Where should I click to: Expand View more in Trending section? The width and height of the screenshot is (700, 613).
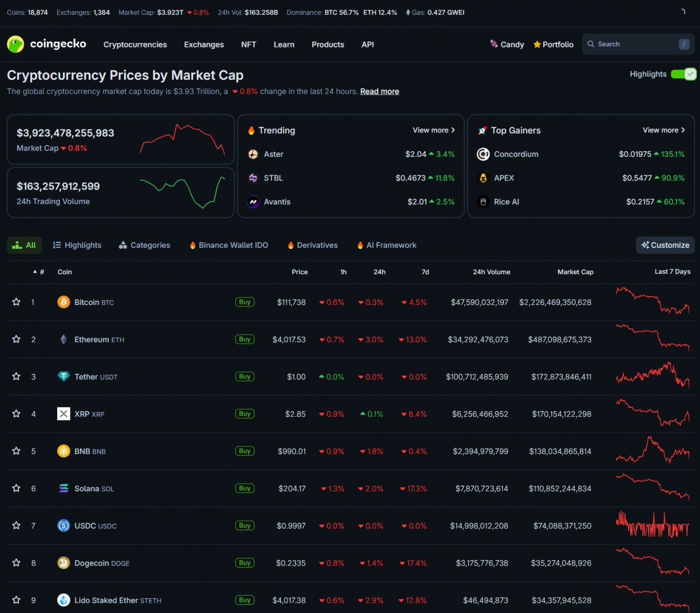point(433,130)
